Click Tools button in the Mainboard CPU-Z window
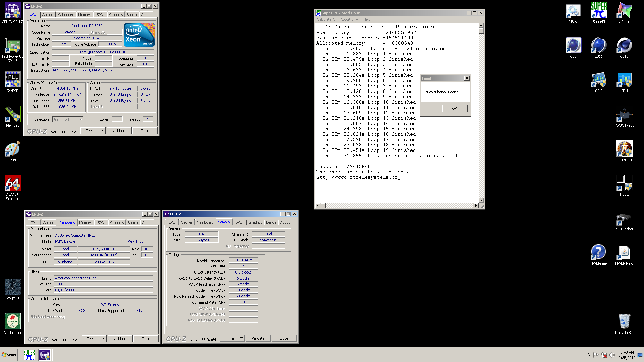This screenshot has height=362, width=644. pos(91,339)
